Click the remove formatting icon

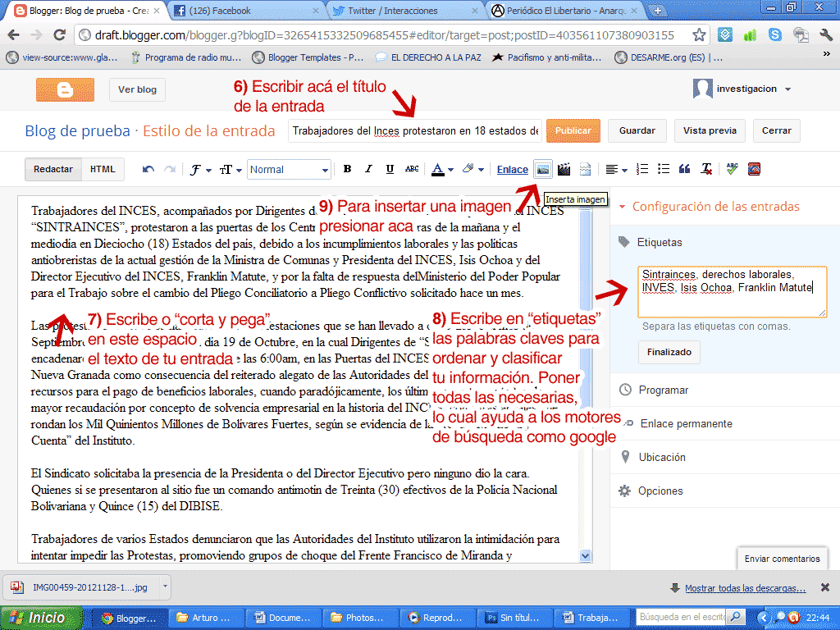706,170
